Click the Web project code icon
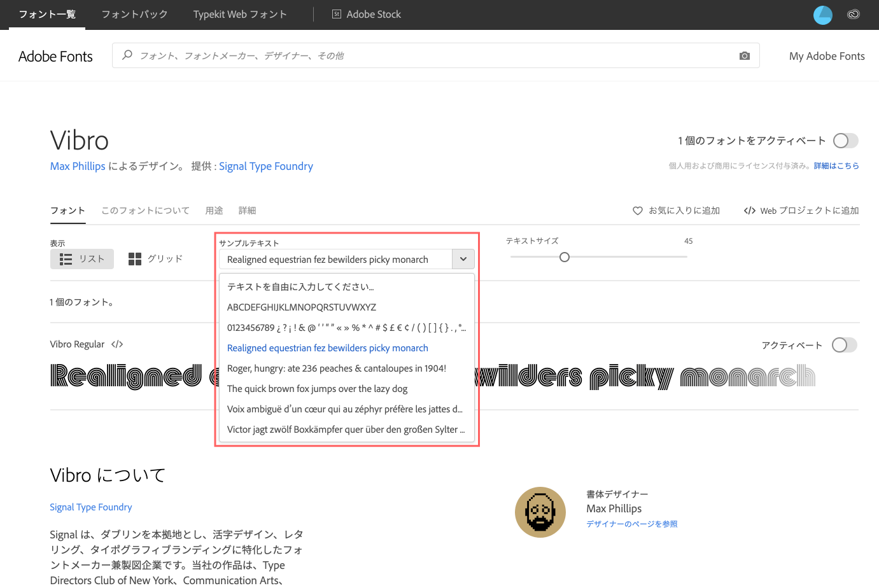This screenshot has height=588, width=879. pos(750,211)
